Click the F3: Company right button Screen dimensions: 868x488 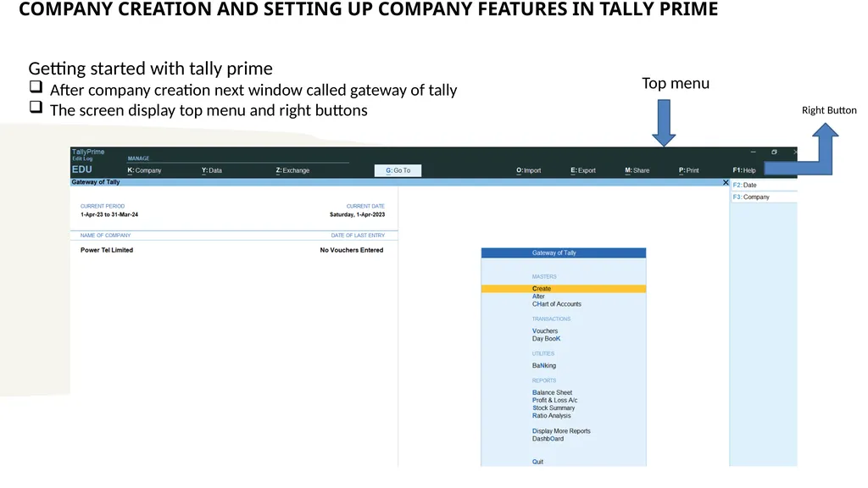764,197
